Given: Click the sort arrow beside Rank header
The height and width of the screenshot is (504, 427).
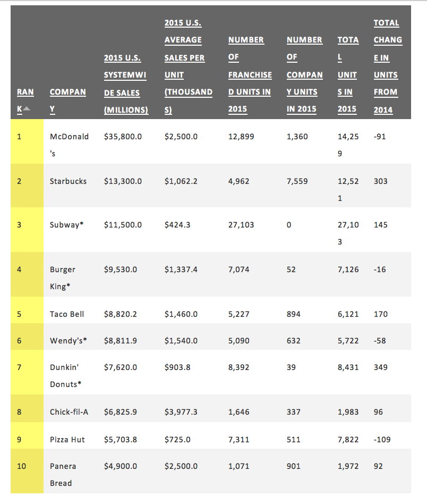Looking at the screenshot, I should tap(27, 109).
